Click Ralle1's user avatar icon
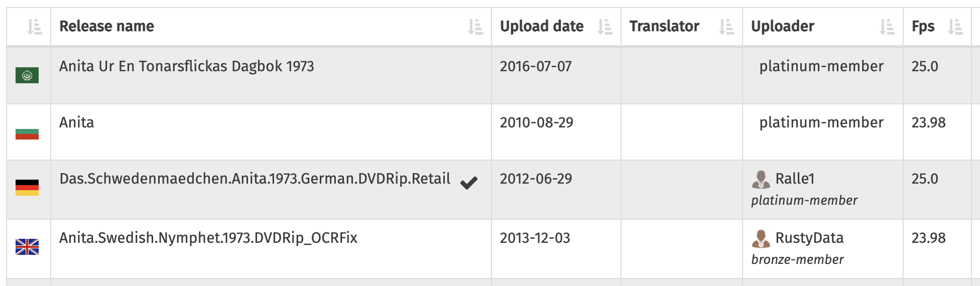980x286 pixels. pos(761,179)
